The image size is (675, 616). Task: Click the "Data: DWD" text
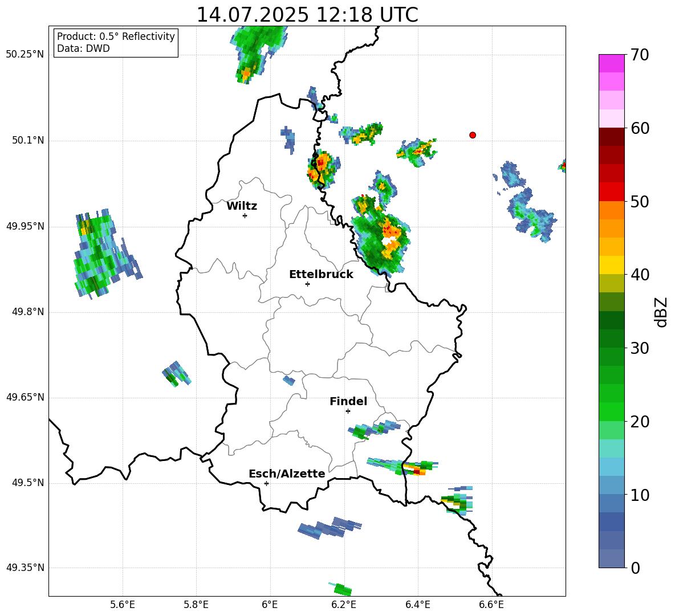[x=83, y=48]
